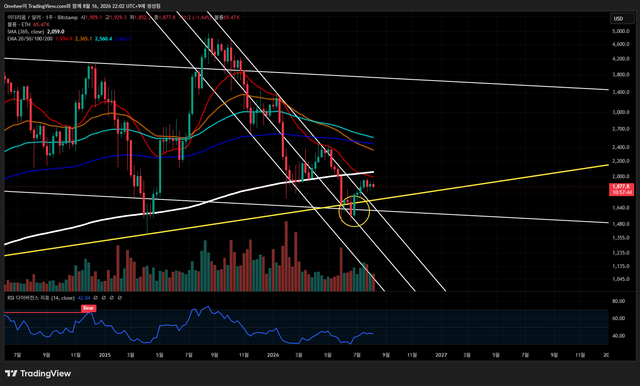The width and height of the screenshot is (640, 386).
Task: Click the 1,355.0 price axis label
Action: pos(621,238)
